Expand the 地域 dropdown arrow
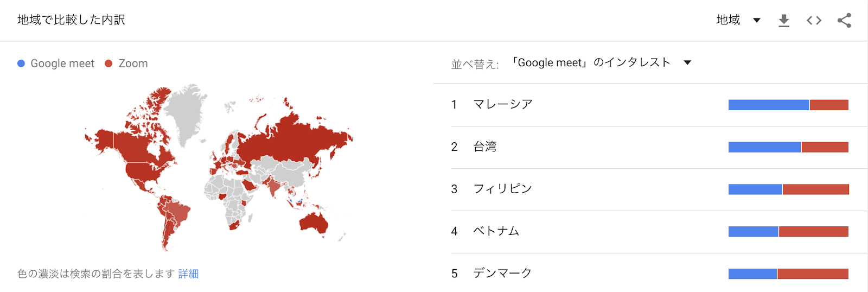Viewport: 868px width, 292px height. tap(757, 21)
